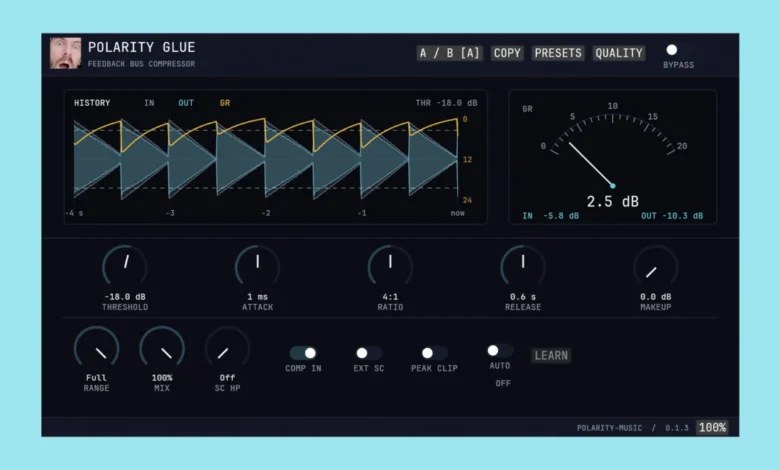This screenshot has width=780, height=470.
Task: Disable the COMP IN toggle
Action: 303,353
